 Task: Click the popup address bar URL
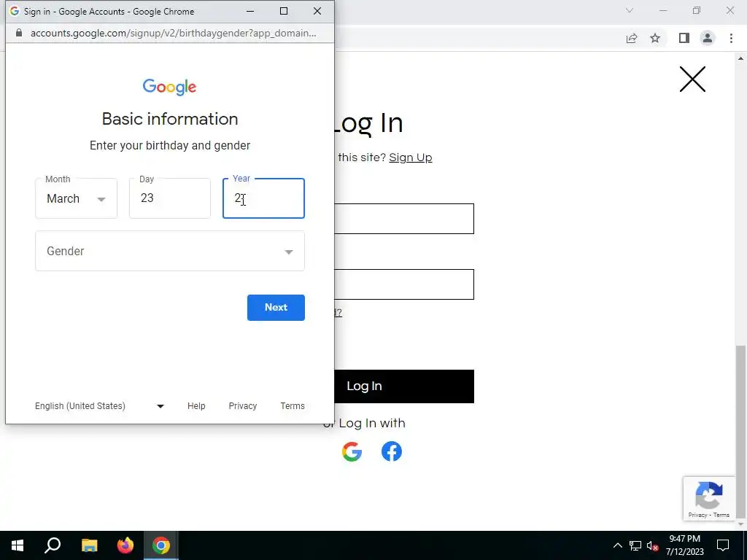(173, 33)
